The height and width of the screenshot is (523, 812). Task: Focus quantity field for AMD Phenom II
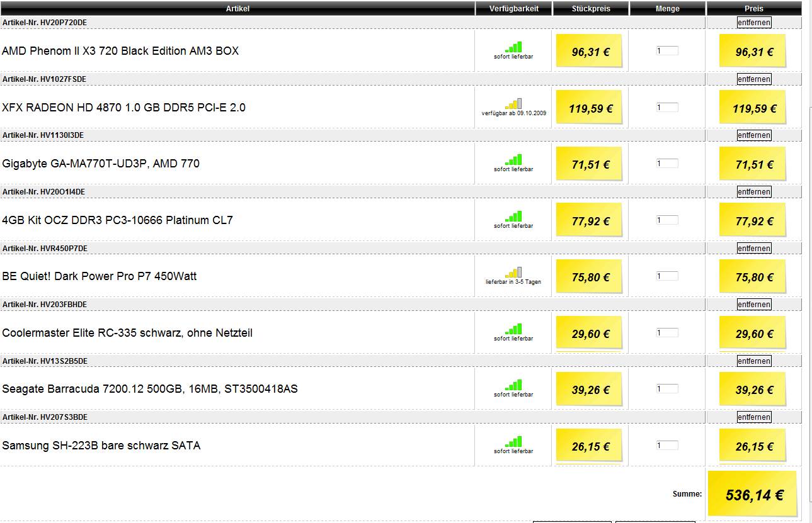tap(667, 51)
